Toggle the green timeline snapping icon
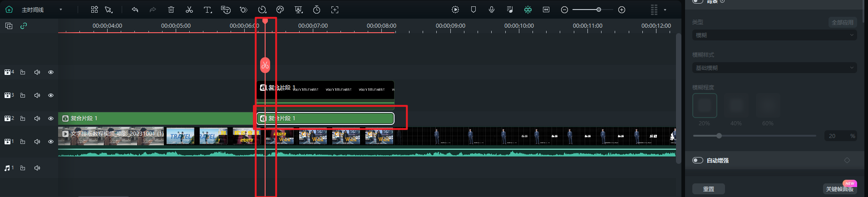 click(528, 10)
